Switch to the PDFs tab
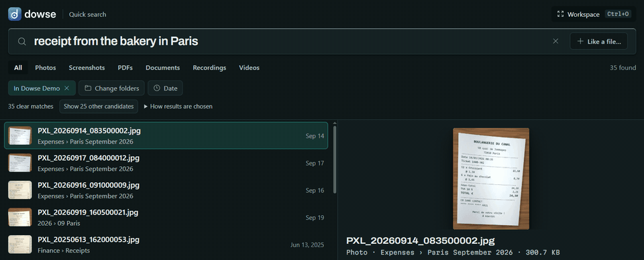 click(125, 68)
